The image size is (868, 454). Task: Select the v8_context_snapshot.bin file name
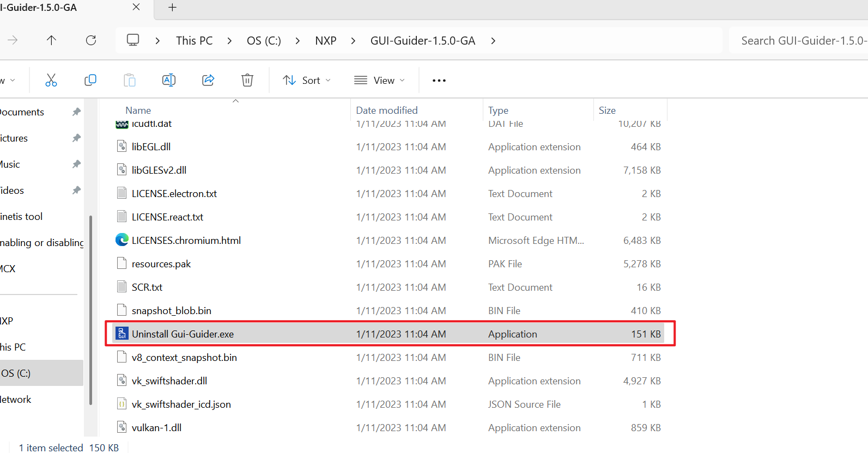[x=184, y=357]
